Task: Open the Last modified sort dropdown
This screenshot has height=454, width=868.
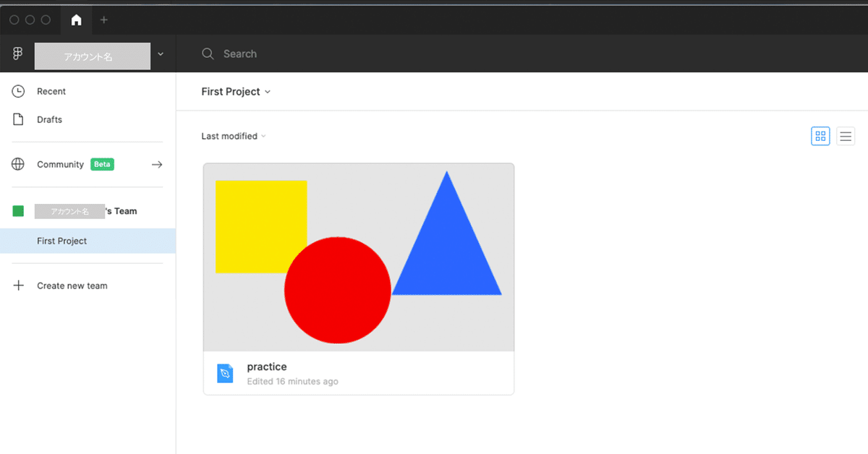Action: click(233, 136)
